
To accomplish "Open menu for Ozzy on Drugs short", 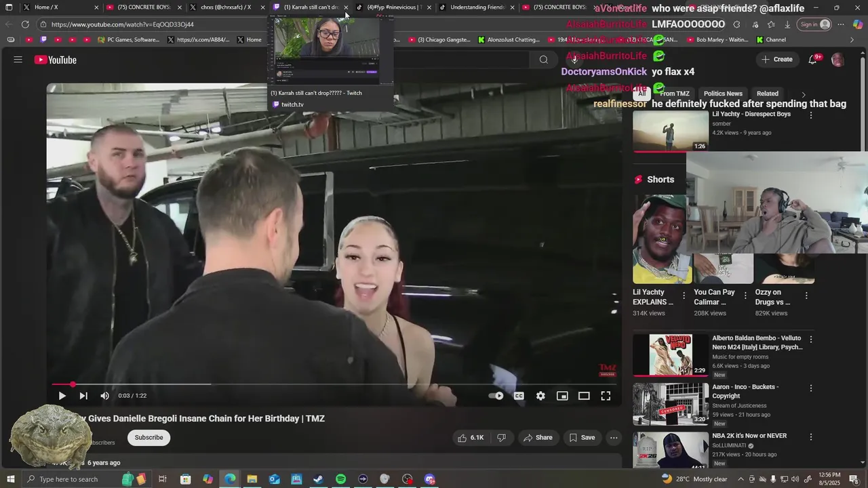I will tap(806, 296).
